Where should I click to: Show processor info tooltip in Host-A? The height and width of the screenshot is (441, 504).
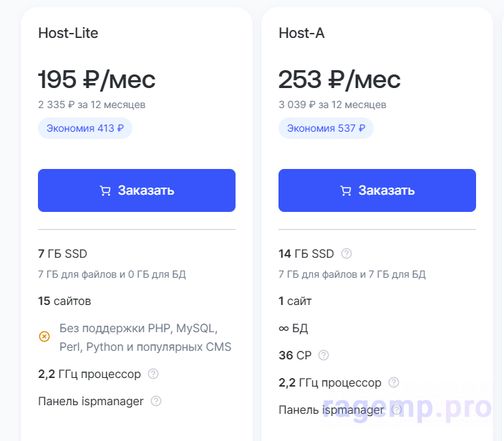[394, 382]
